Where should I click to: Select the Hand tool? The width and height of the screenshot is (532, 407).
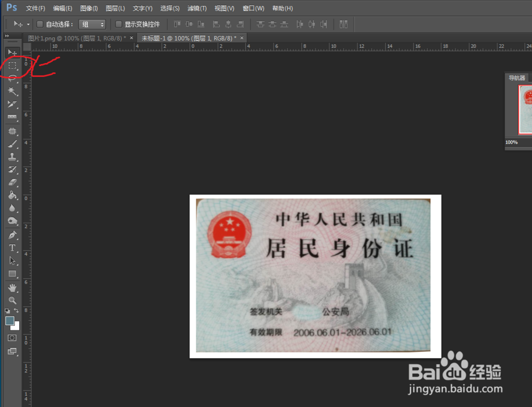[x=12, y=287]
